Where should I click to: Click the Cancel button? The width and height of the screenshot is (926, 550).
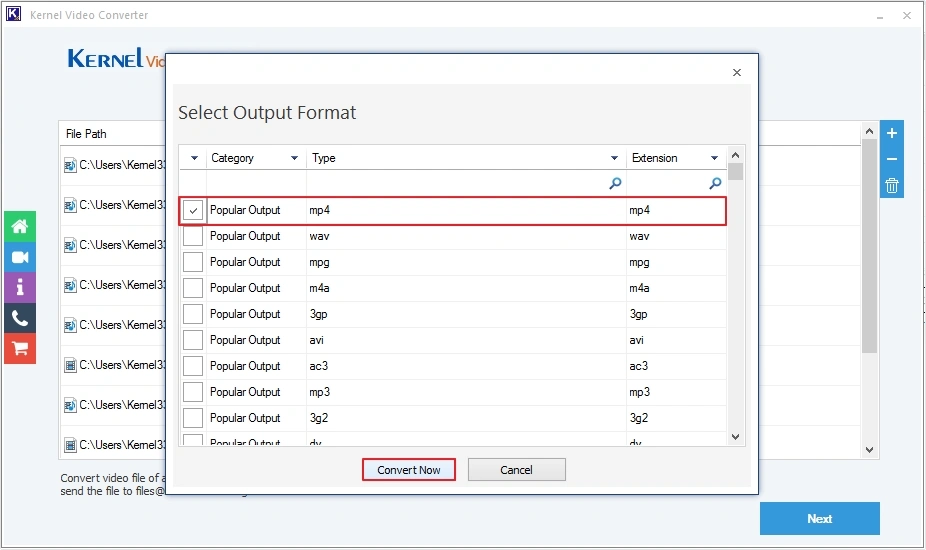(517, 470)
